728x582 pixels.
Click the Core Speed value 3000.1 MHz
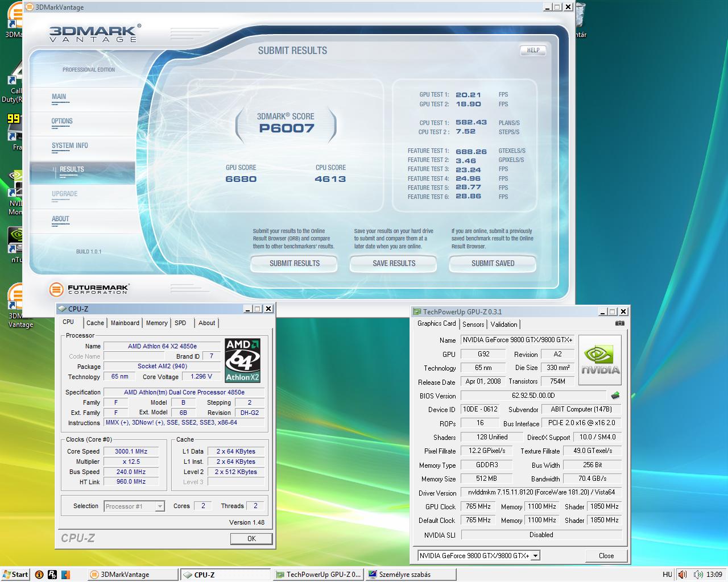click(131, 451)
